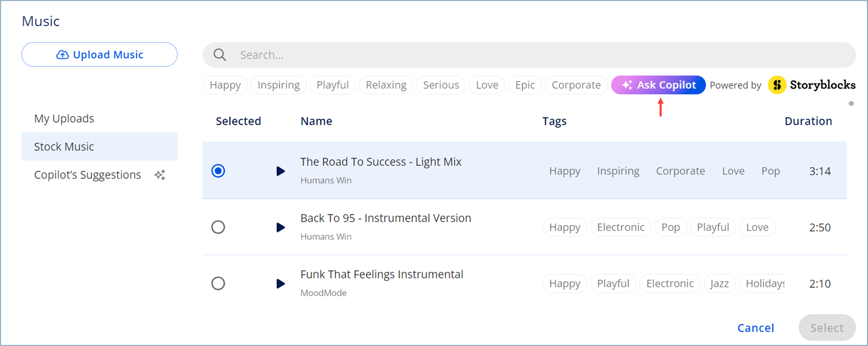Click Cancel to dismiss dialog
868x346 pixels.
click(756, 328)
